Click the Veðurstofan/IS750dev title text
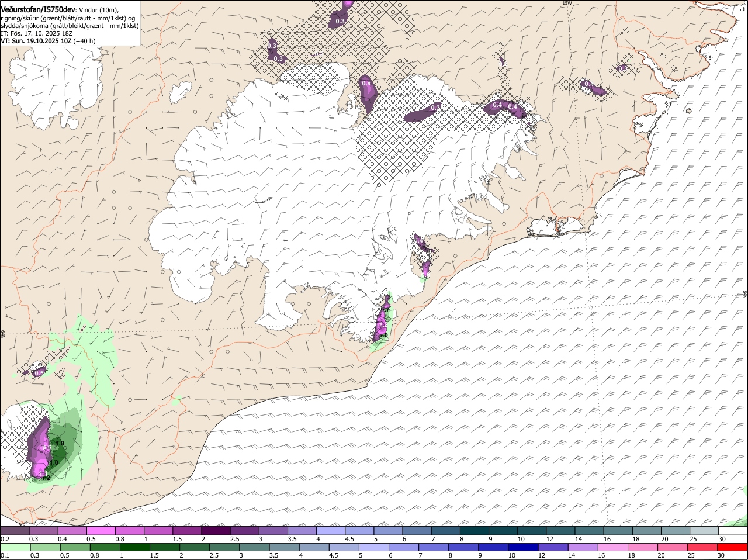The width and height of the screenshot is (748, 560). [39, 10]
